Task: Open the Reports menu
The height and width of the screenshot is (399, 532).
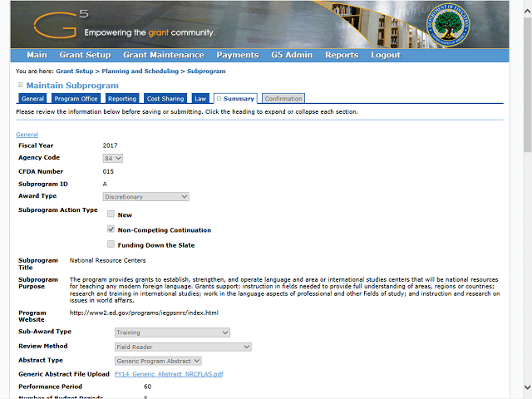Action: click(x=342, y=55)
